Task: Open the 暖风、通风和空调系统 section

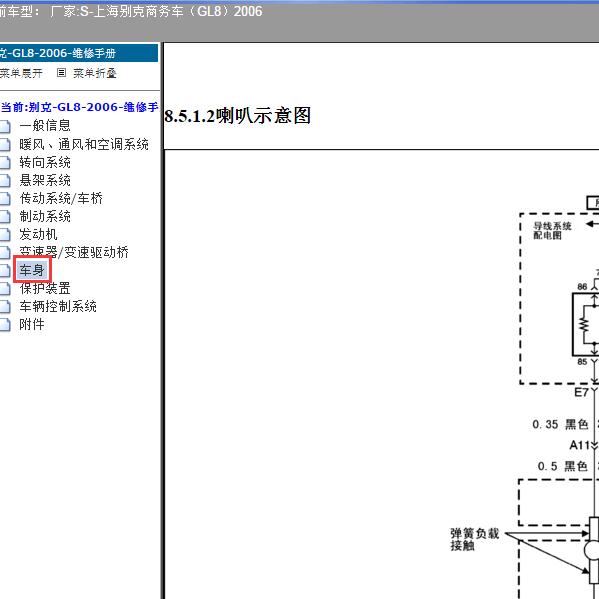Action: click(x=84, y=144)
